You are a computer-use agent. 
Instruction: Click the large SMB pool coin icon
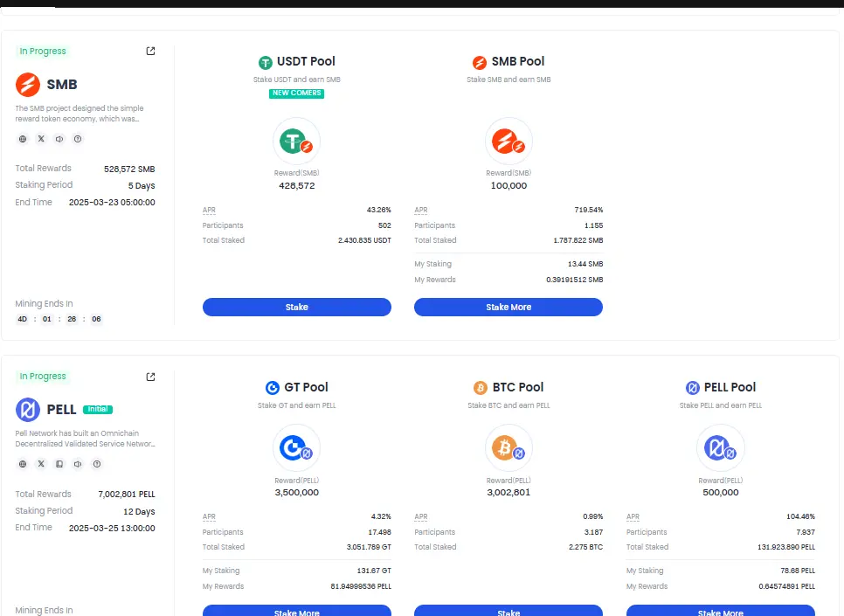(x=508, y=142)
